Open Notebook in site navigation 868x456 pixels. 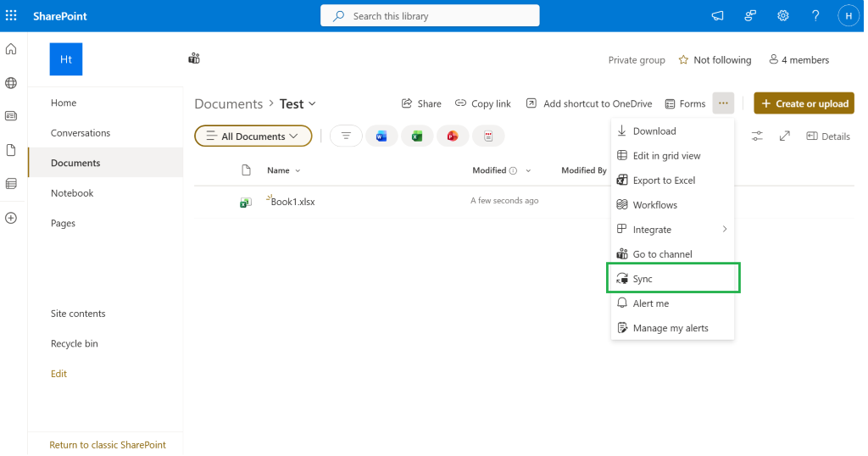pyautogui.click(x=72, y=193)
